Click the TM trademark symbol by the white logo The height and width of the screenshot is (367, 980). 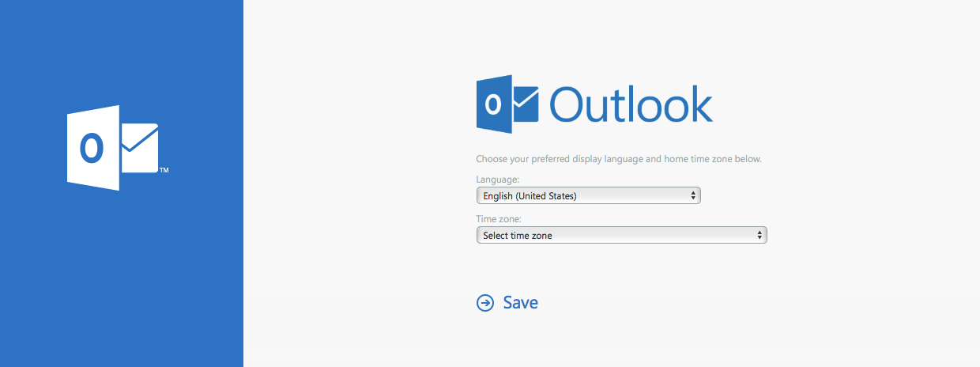click(x=164, y=170)
